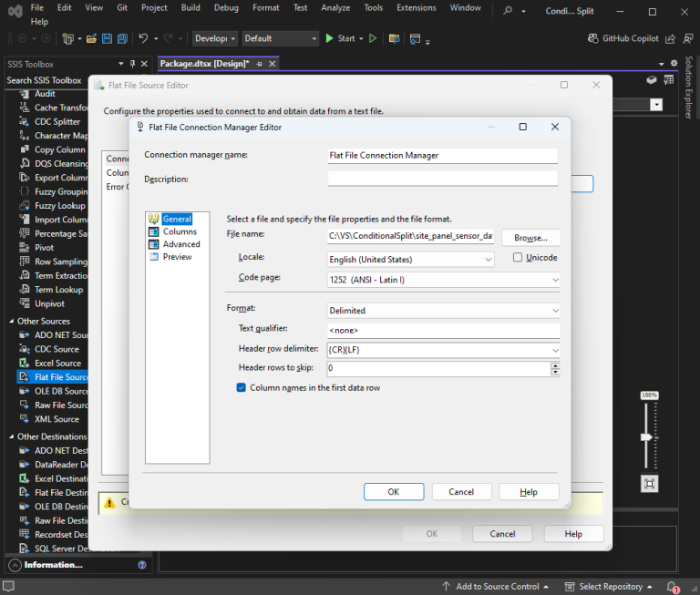Select the Columns page in the list
700x595 pixels.
[180, 231]
